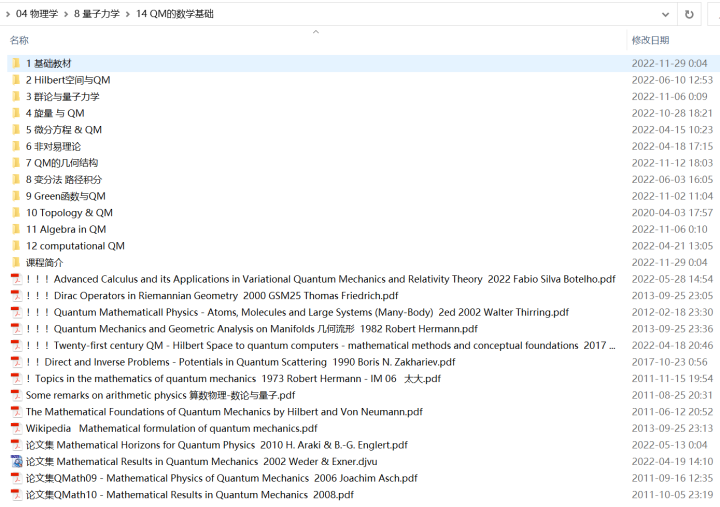Screen dimensions: 720x507
Task: Click PDF icon of Direct and Inverse Problems file
Action: tap(16, 362)
